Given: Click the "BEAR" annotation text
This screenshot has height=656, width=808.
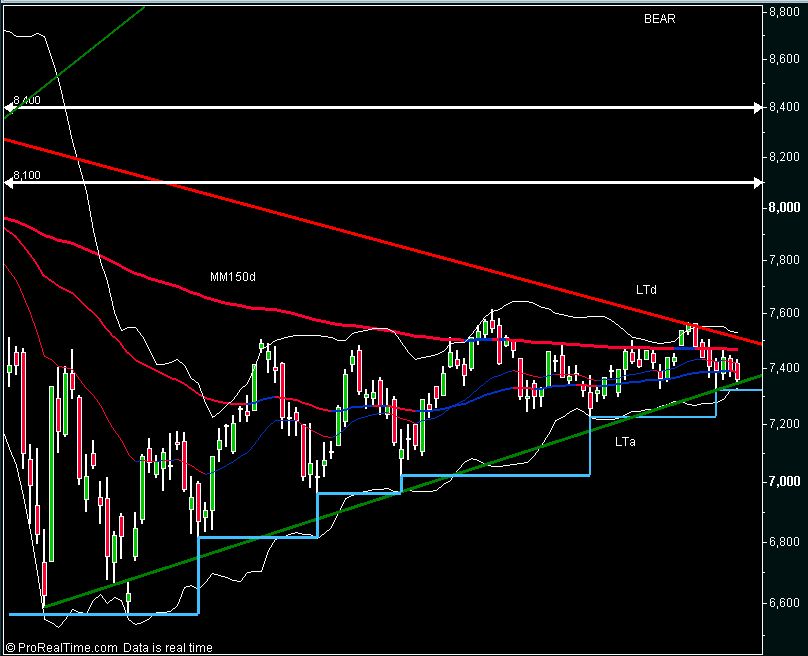Looking at the screenshot, I should coord(660,19).
